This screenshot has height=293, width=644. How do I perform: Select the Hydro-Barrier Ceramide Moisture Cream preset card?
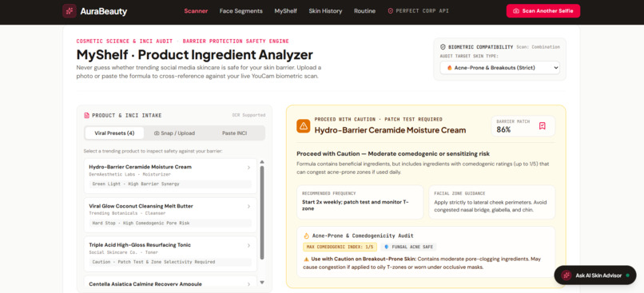(170, 176)
